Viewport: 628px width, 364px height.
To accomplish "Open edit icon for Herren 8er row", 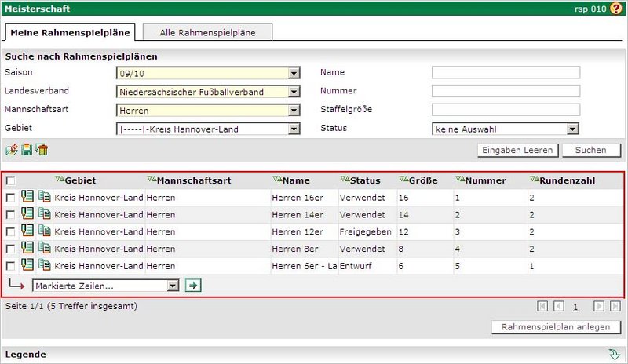I will 27,248.
